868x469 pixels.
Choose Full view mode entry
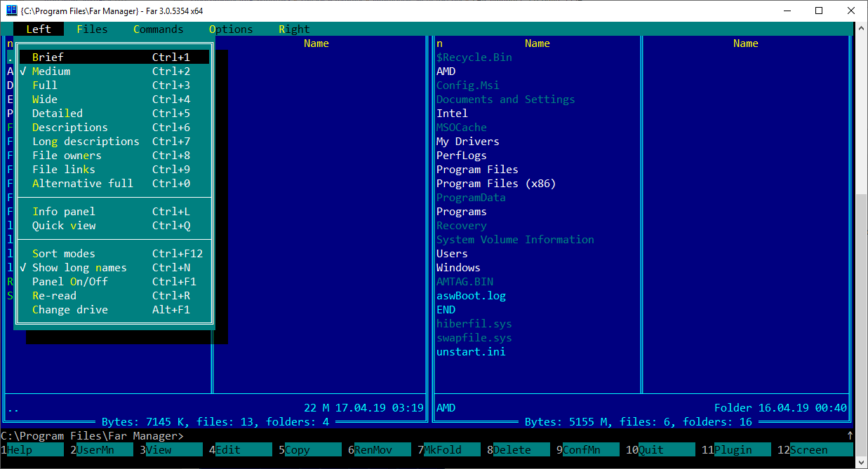[114, 86]
